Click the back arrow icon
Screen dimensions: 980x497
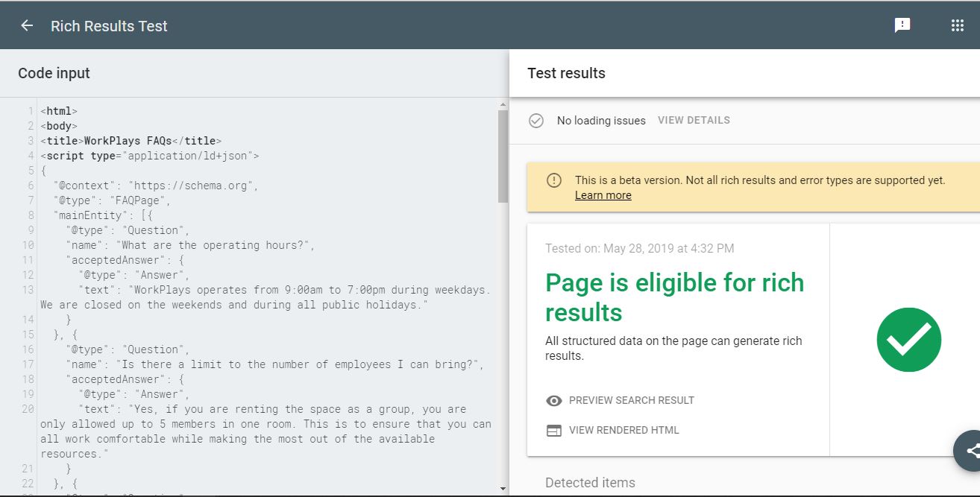(x=27, y=25)
